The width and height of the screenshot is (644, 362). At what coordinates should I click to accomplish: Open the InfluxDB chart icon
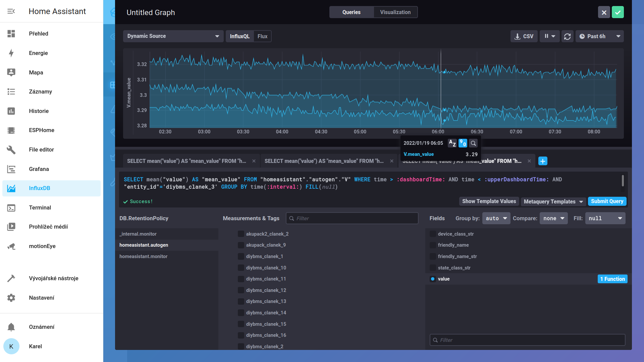[x=11, y=188]
